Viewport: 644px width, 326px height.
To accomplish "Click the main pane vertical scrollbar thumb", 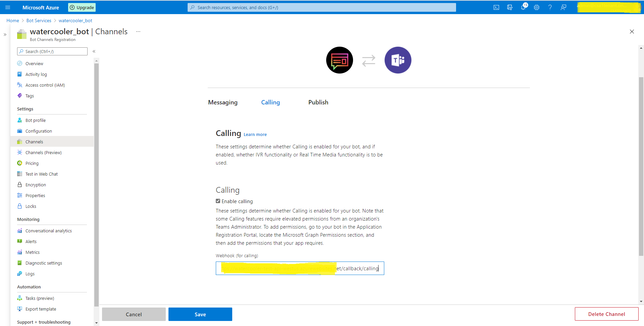I will pos(641,166).
